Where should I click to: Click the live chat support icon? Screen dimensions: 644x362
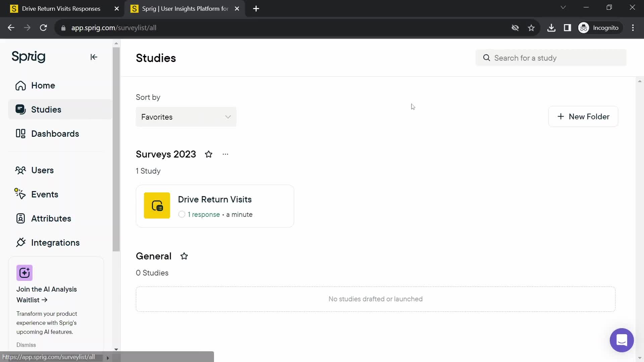click(622, 340)
